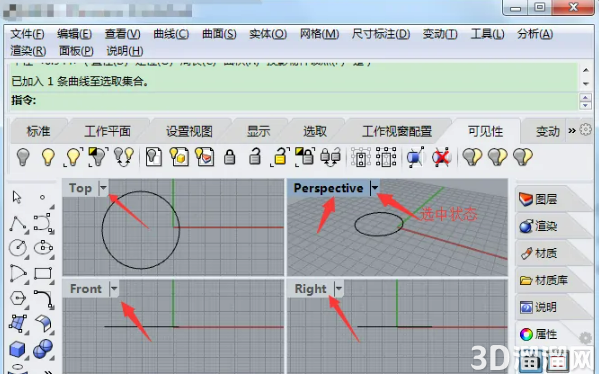Screen dimensions: 599x374
Task: Select the Ellipse tool
Action: pos(44,248)
